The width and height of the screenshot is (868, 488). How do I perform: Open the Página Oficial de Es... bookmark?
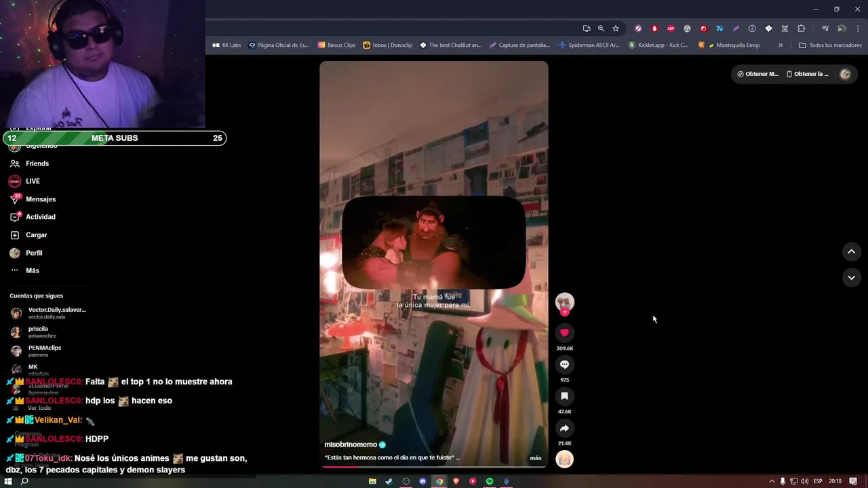[278, 45]
